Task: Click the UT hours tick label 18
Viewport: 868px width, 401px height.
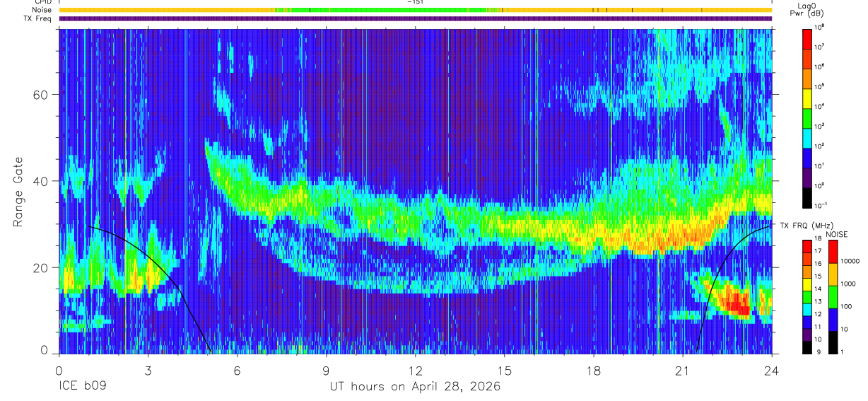Action: (594, 371)
